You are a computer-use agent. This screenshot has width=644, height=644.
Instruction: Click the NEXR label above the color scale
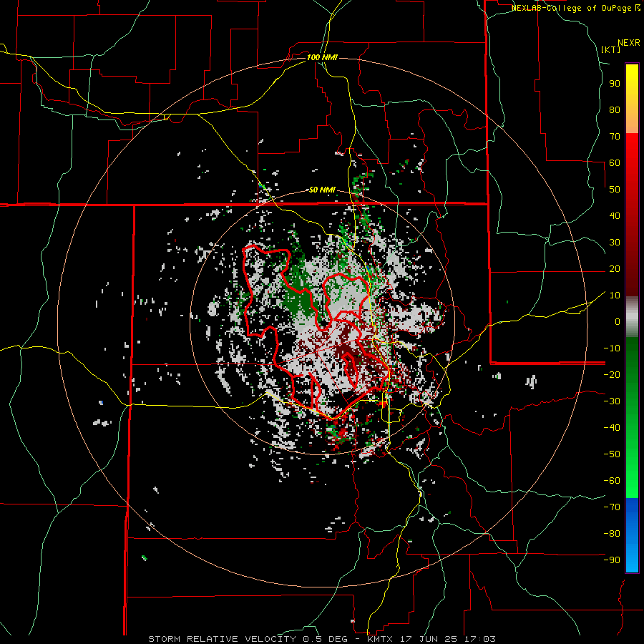629,43
